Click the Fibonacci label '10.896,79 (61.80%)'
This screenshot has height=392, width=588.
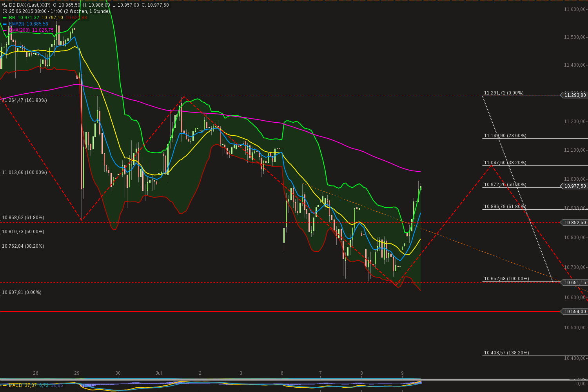[505, 207]
